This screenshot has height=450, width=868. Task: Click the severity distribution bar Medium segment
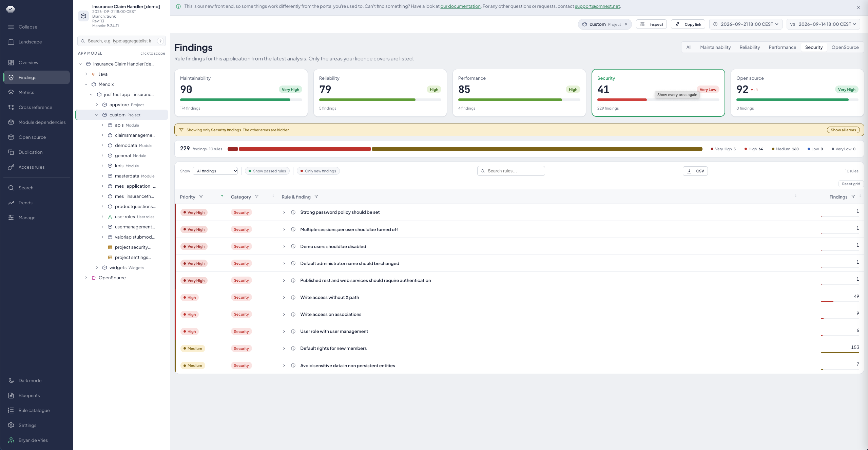[537, 149]
